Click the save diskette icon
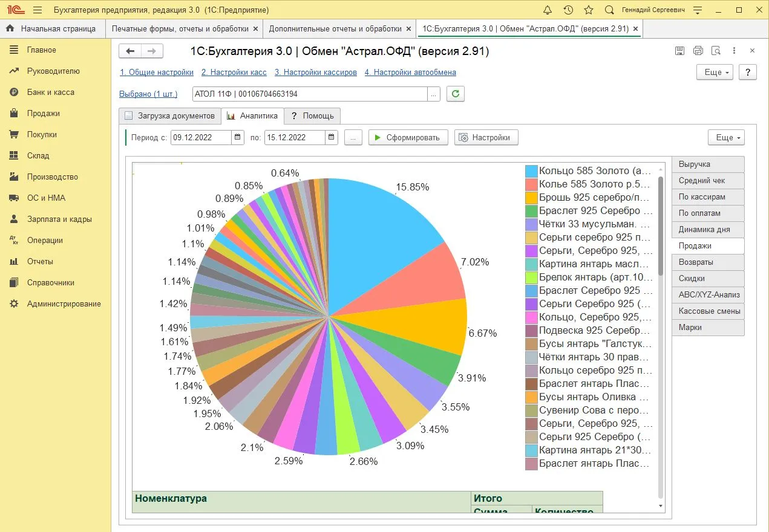769x532 pixels. 679,51
